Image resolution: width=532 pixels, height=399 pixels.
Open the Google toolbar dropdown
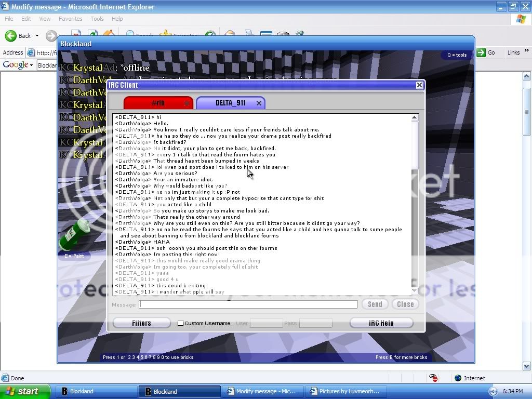click(x=32, y=65)
